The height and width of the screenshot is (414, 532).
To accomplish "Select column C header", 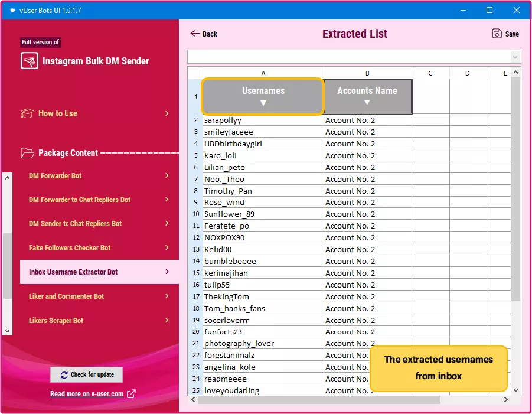I will (x=430, y=73).
